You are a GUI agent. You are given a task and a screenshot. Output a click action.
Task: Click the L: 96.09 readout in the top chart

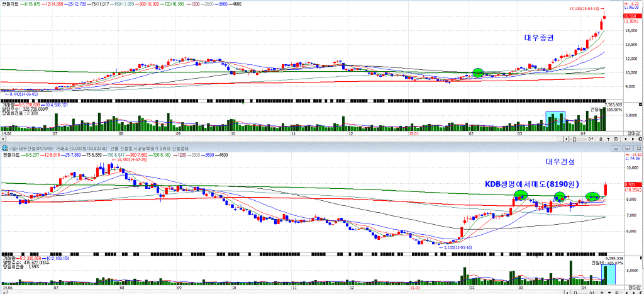(x=633, y=8)
